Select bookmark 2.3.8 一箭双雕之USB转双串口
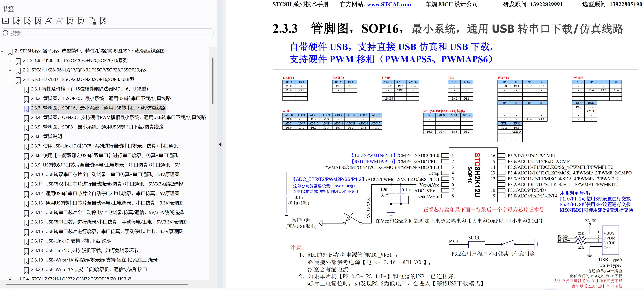644x290 pixels. [x=104, y=155]
